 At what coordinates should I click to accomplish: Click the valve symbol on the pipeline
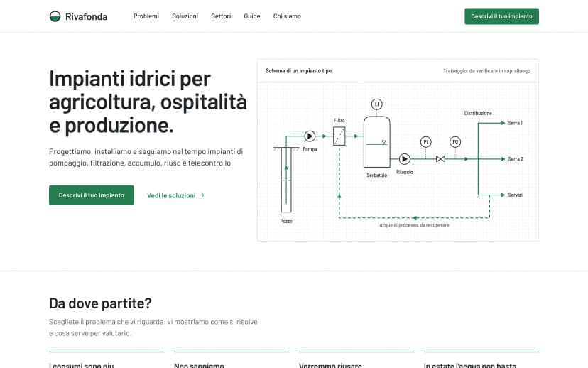[440, 159]
